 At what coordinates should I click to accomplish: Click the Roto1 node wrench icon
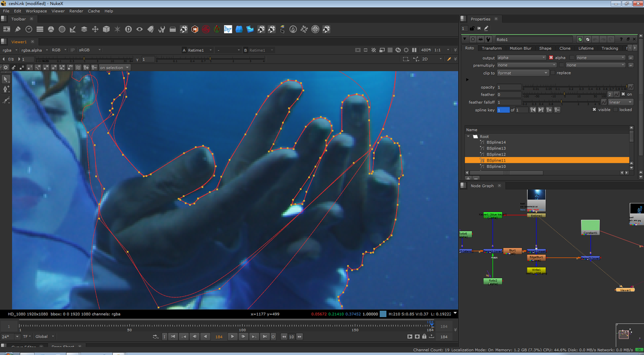(x=488, y=40)
